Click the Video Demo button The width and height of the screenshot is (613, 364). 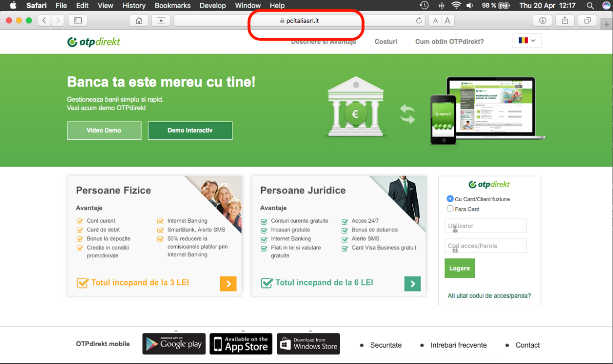(104, 131)
